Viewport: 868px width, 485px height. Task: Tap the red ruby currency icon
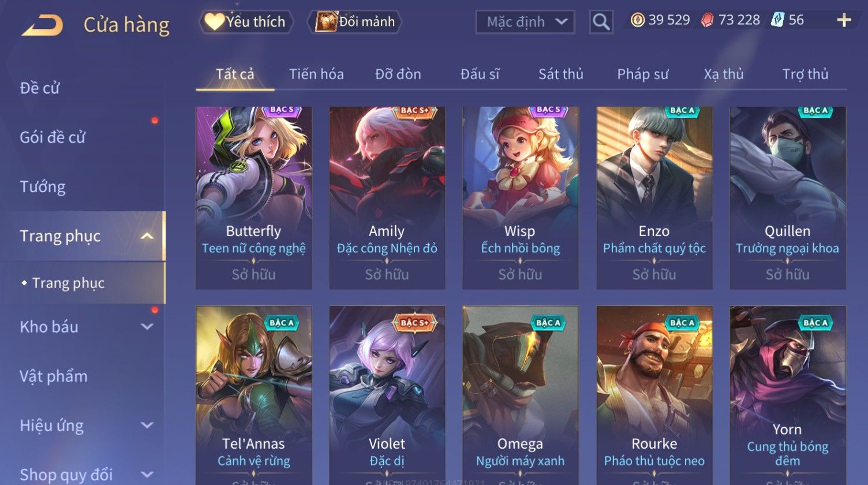[707, 20]
